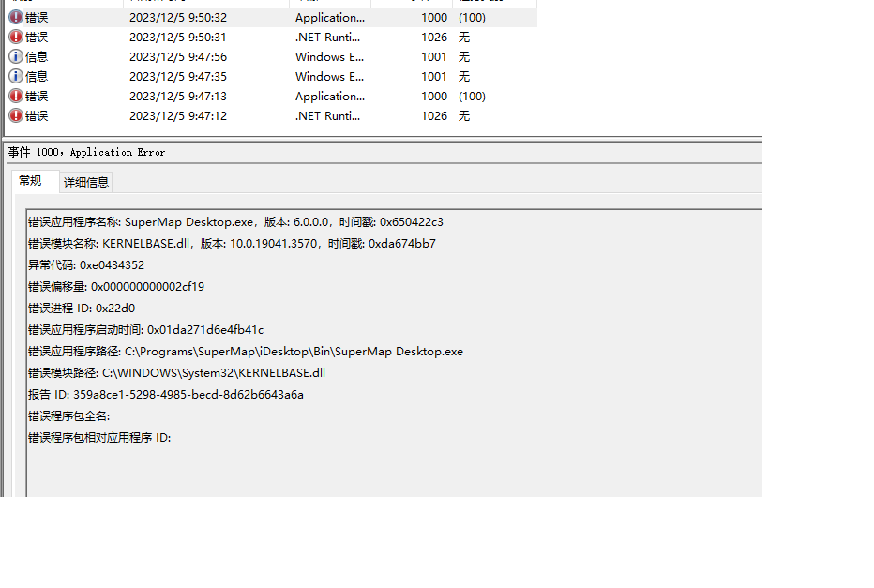
Task: Click event ID 1000 in 9:50:32 row
Action: [434, 18]
